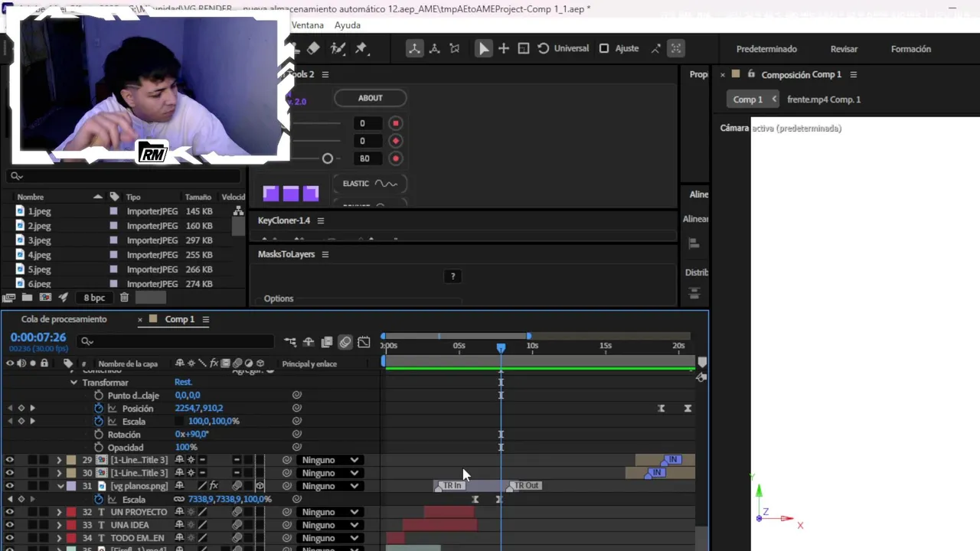Viewport: 980px width, 551px height.
Task: Activate the local axis mode icon
Action: 414,48
